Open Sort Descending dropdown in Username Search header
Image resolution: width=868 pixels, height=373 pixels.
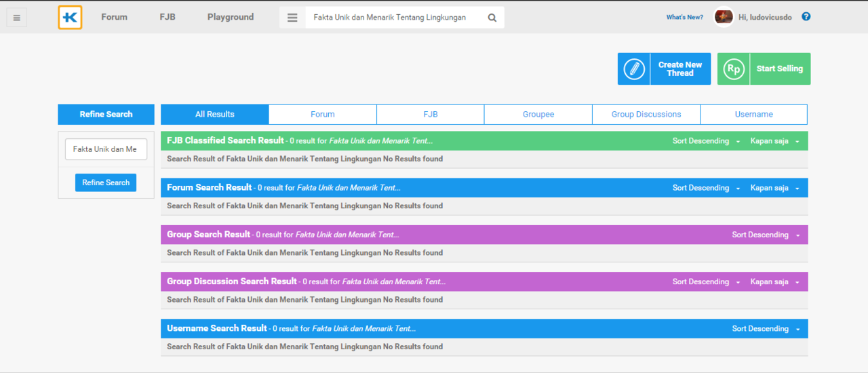pyautogui.click(x=766, y=328)
